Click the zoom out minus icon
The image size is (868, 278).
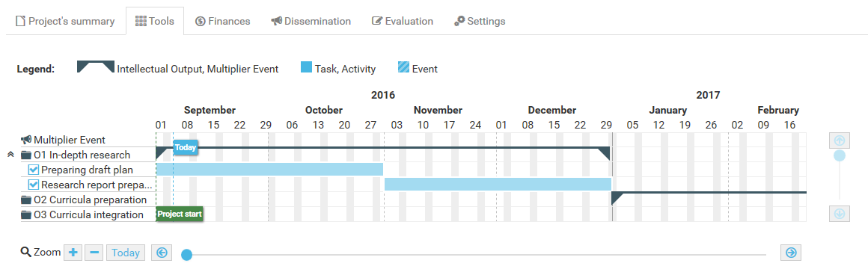(94, 253)
